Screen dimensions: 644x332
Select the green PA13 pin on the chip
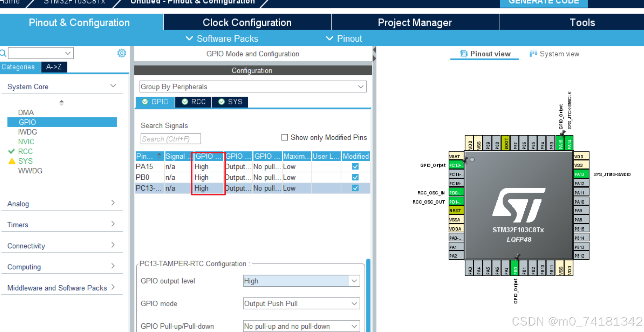581,174
